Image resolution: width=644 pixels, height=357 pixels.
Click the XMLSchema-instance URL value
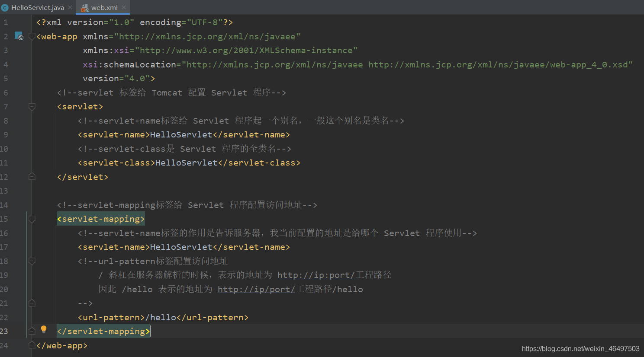246,50
